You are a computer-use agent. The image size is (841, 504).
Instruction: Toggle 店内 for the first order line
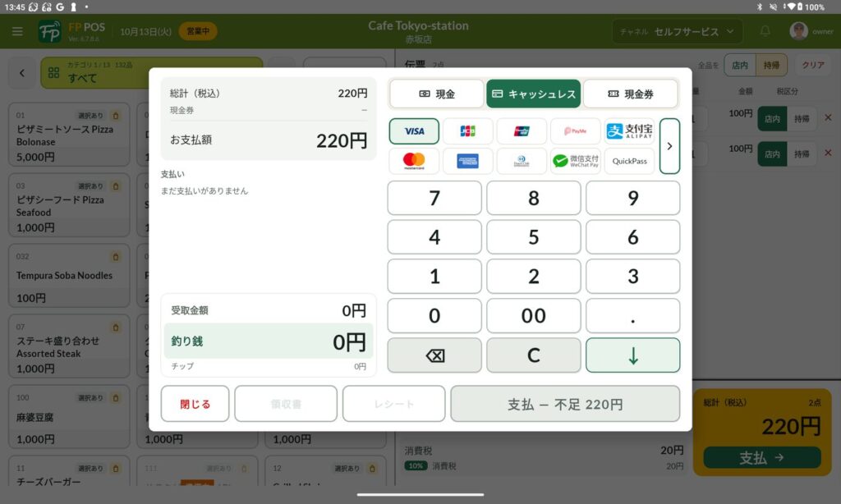tap(772, 118)
